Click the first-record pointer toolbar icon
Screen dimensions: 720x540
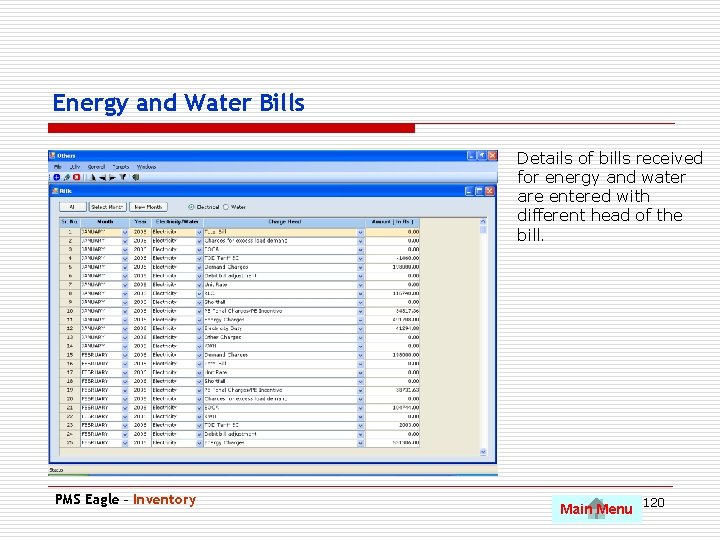tap(93, 177)
